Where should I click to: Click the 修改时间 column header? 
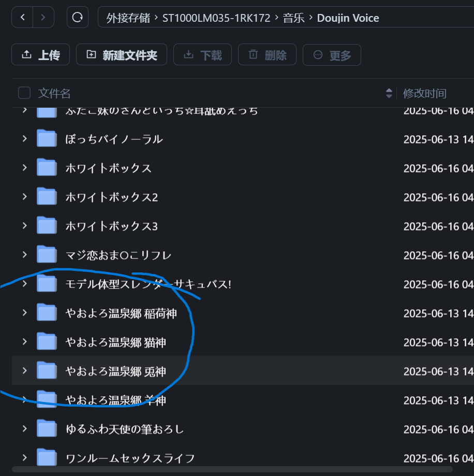[x=424, y=94]
